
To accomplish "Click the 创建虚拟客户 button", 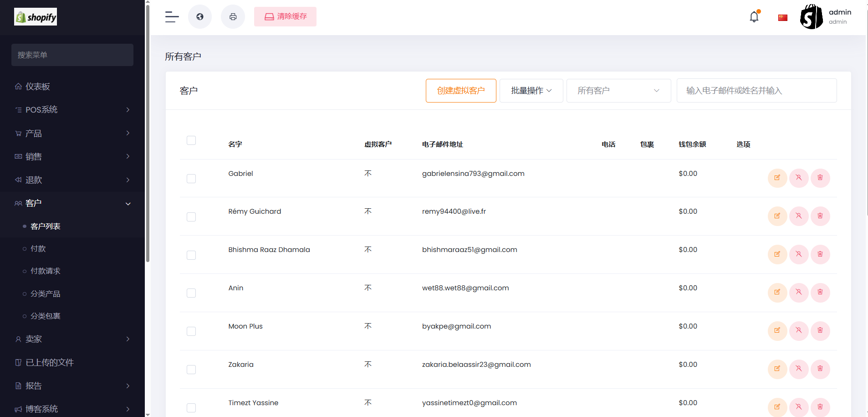I will tap(461, 91).
